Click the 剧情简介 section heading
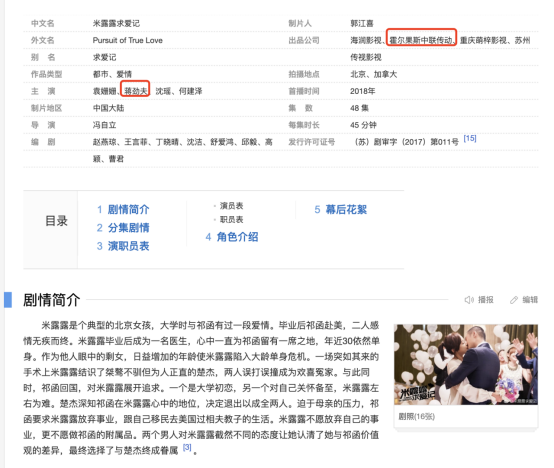This screenshot has height=468, width=554. tap(52, 300)
